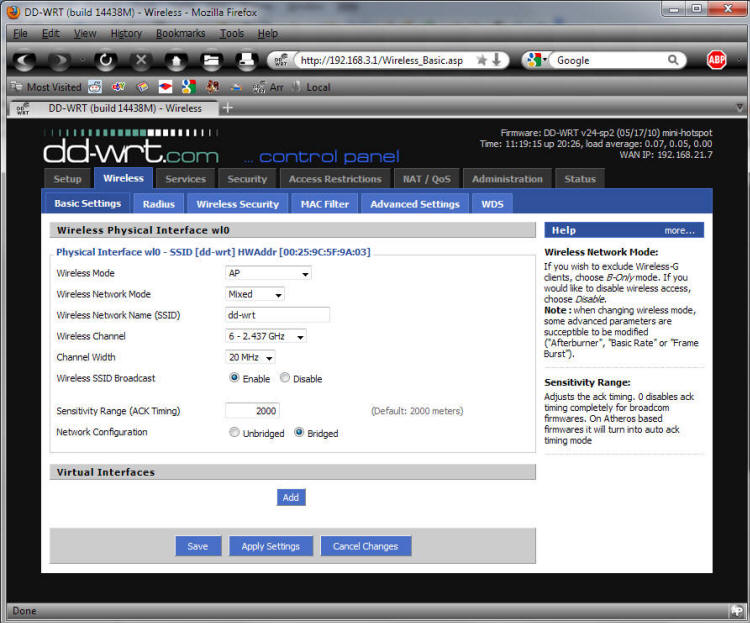Click the status bar icon at bottom right
The width and height of the screenshot is (750, 623).
point(737,611)
